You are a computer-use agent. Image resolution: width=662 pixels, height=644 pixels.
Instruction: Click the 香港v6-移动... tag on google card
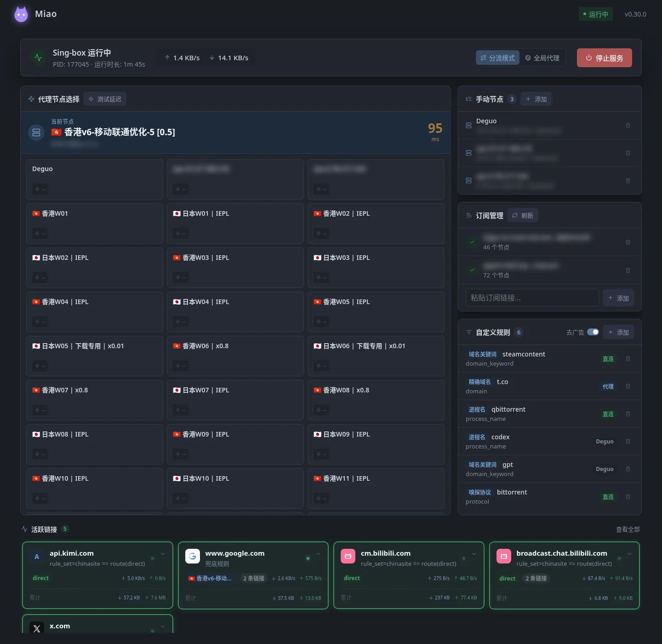point(211,578)
